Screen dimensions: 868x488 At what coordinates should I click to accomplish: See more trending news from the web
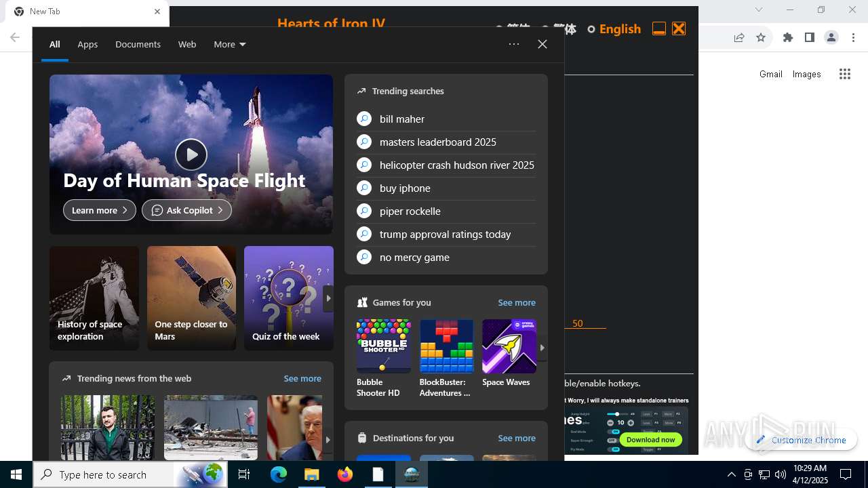[302, 378]
